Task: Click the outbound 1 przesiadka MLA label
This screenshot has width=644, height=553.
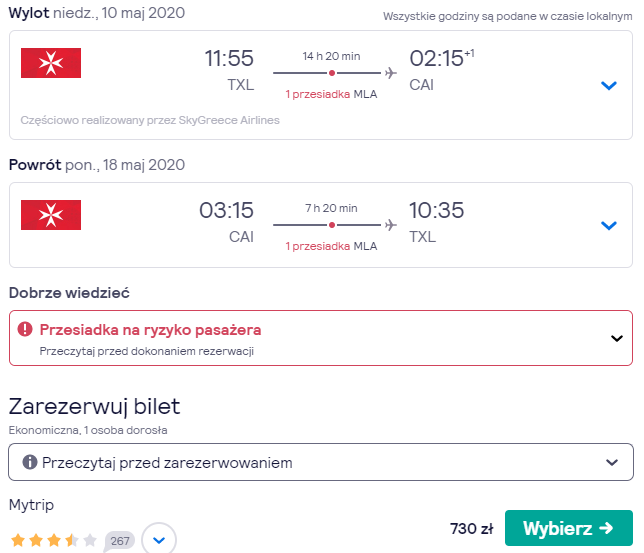Action: coord(331,94)
